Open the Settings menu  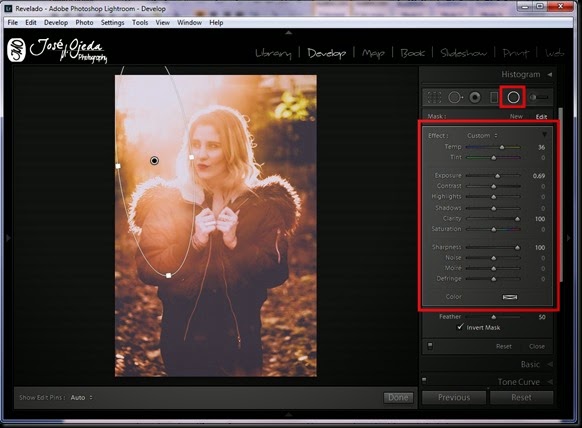click(112, 23)
